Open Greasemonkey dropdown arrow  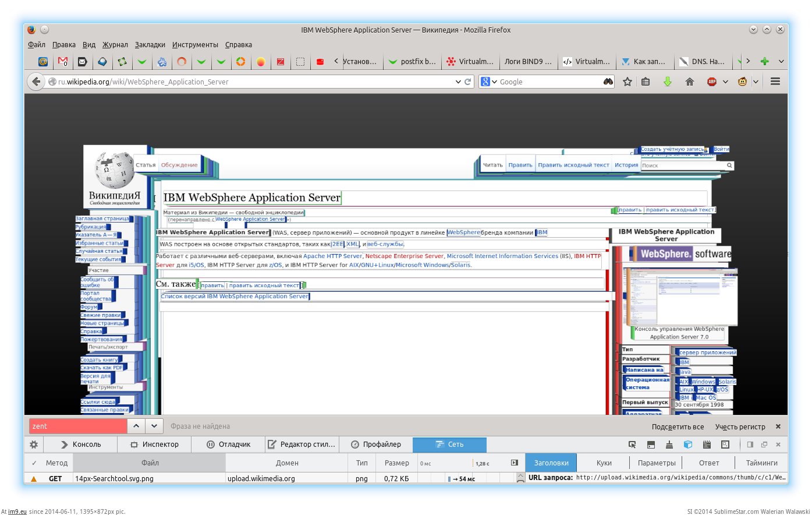click(x=756, y=82)
